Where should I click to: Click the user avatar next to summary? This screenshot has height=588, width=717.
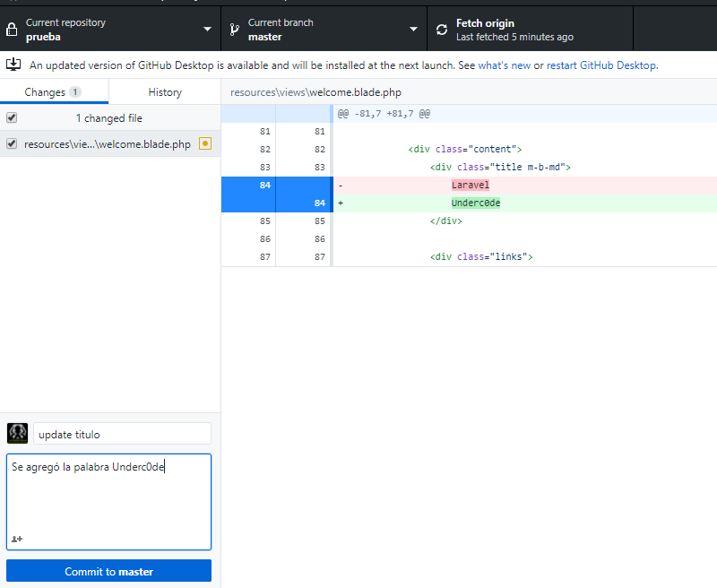[x=17, y=434]
